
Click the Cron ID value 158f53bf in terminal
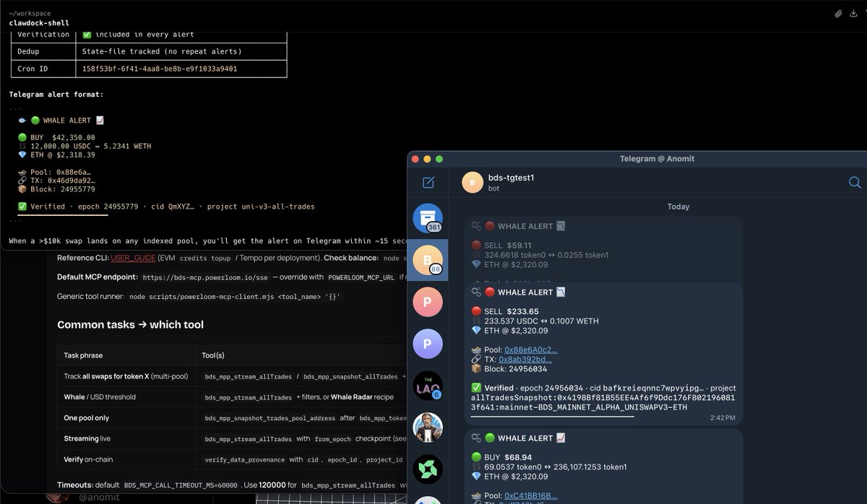coord(160,69)
